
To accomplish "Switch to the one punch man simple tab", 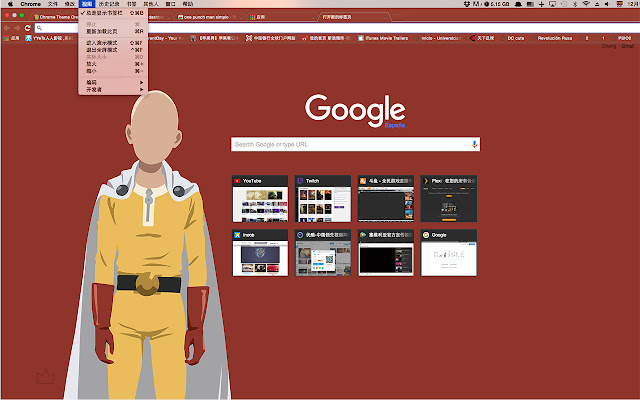I will click(209, 17).
